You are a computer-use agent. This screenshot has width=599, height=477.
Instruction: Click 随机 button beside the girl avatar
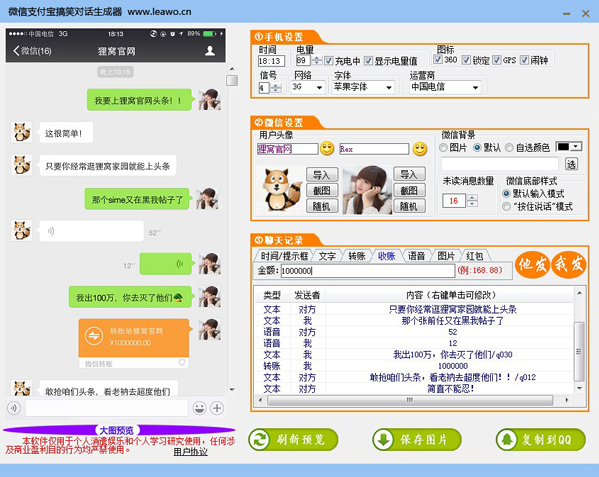(x=409, y=206)
